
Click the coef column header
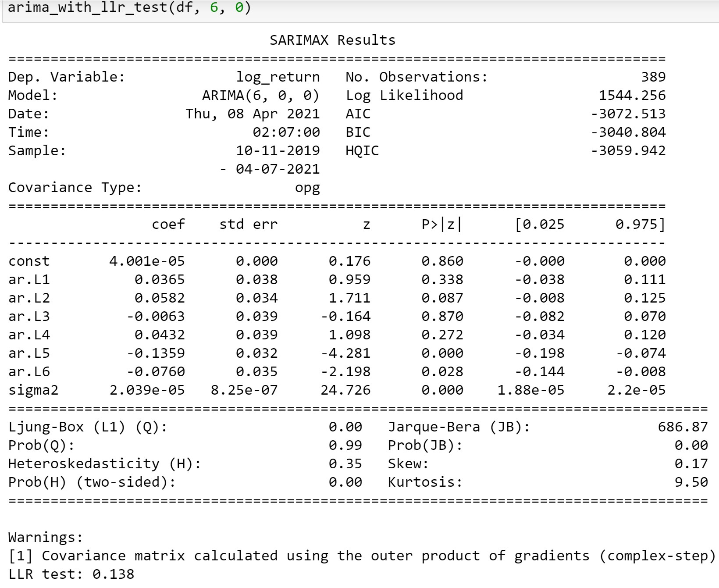click(168, 225)
